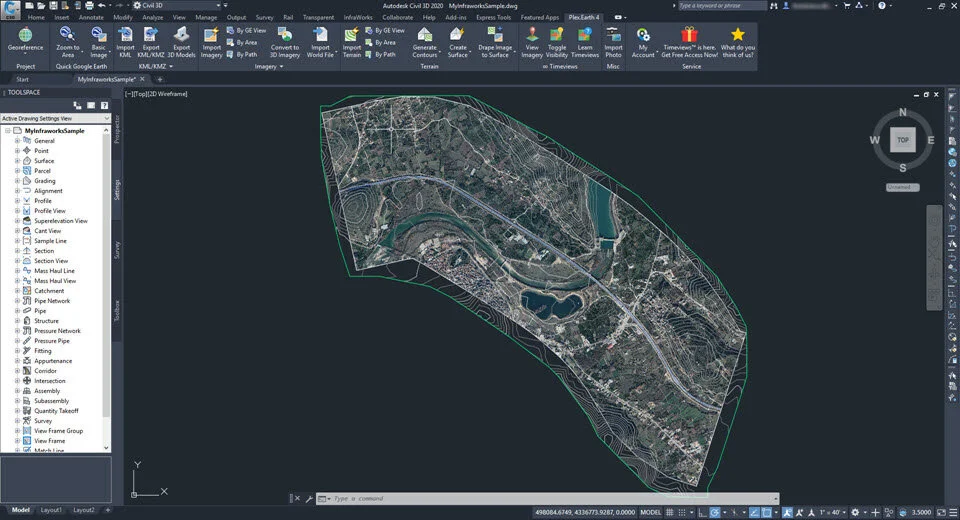
Task: Click the Save icon in the quick access toolbar
Action: pyautogui.click(x=53, y=6)
